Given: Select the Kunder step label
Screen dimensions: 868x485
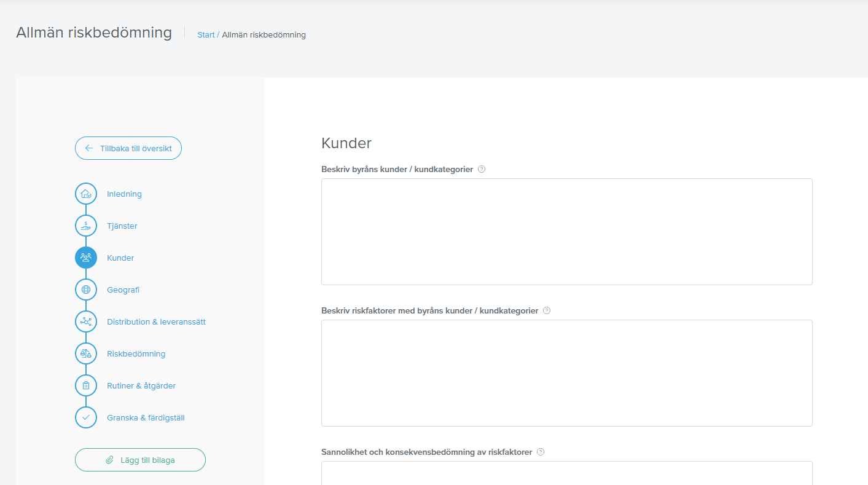Looking at the screenshot, I should point(120,258).
